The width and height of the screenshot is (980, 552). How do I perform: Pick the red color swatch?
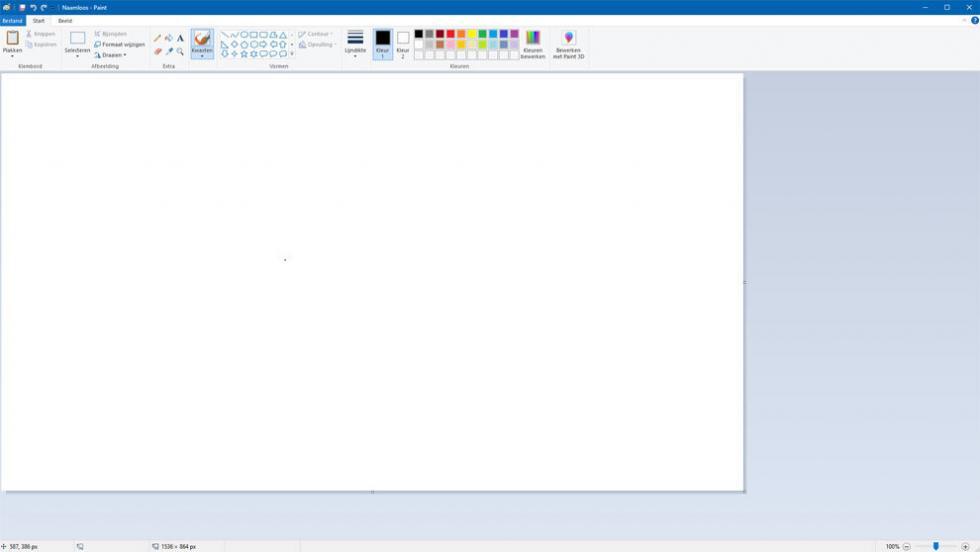tap(451, 34)
